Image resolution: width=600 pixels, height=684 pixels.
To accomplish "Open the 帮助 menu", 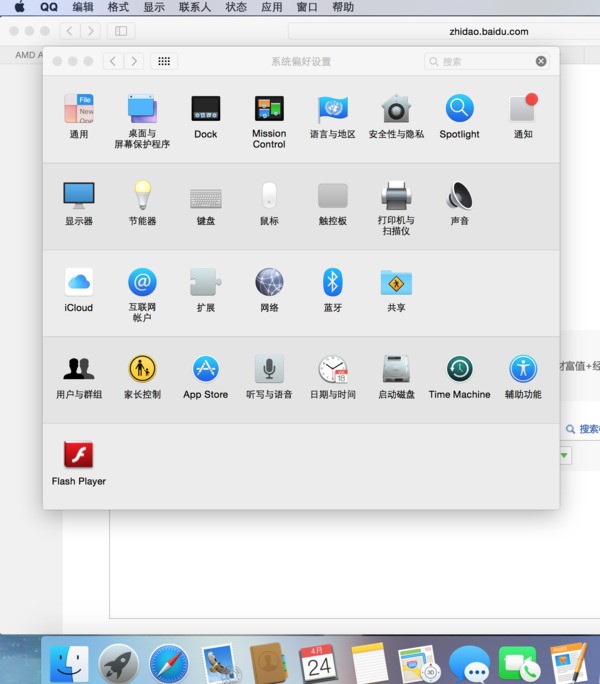I will pos(343,7).
